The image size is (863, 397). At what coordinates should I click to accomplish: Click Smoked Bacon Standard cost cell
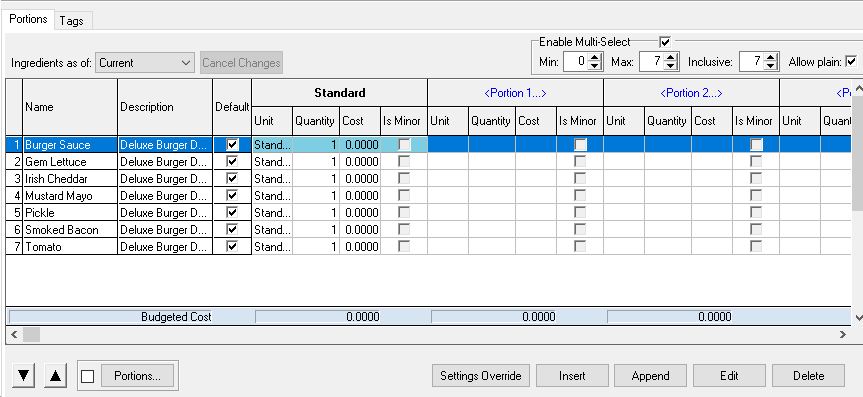(360, 230)
